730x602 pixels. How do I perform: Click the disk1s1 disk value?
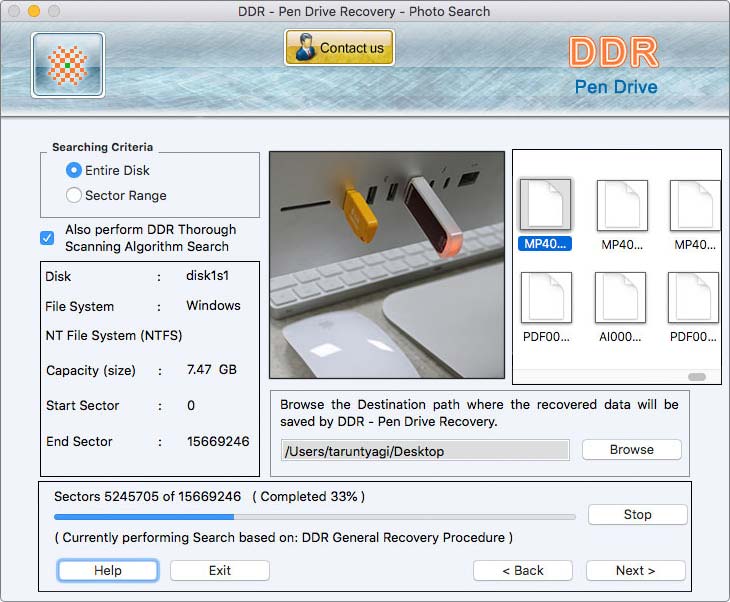coord(207,276)
